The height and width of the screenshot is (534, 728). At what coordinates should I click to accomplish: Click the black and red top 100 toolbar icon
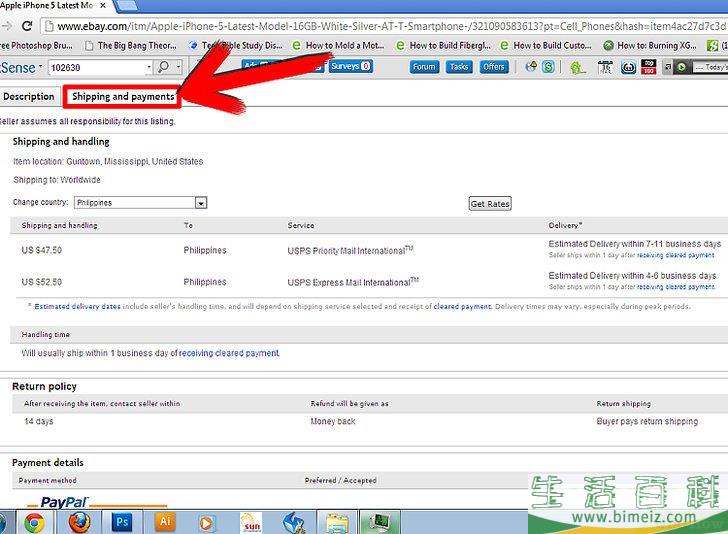[x=649, y=66]
